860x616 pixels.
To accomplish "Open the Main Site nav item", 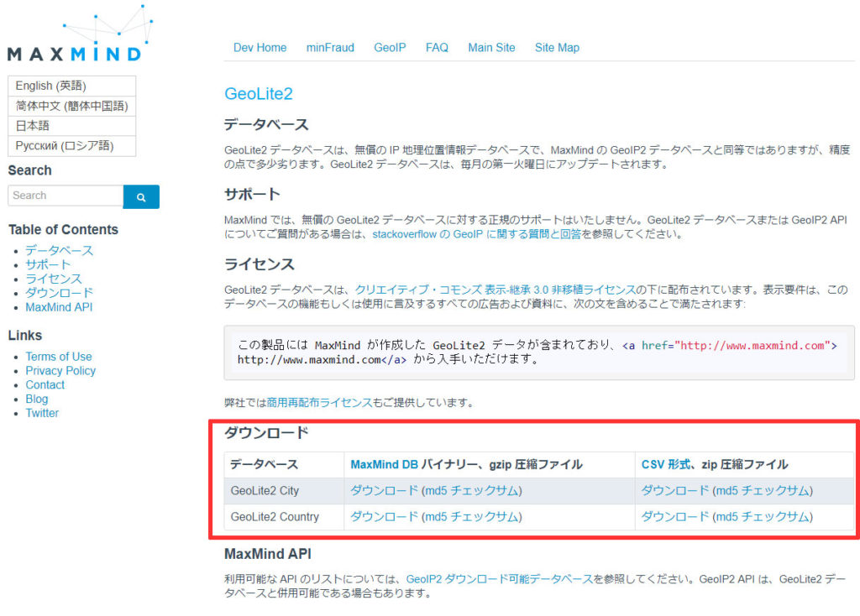I will coord(491,48).
